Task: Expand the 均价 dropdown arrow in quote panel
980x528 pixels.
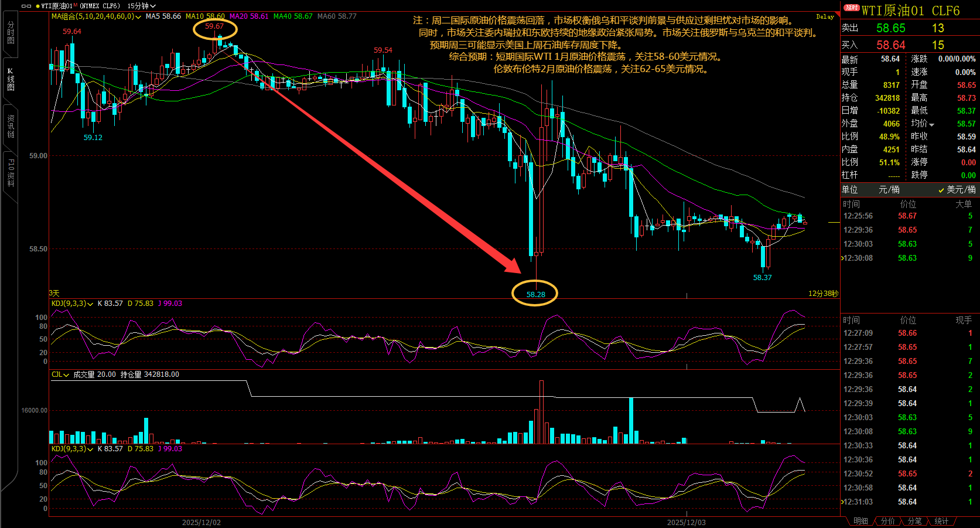Action: tap(931, 124)
